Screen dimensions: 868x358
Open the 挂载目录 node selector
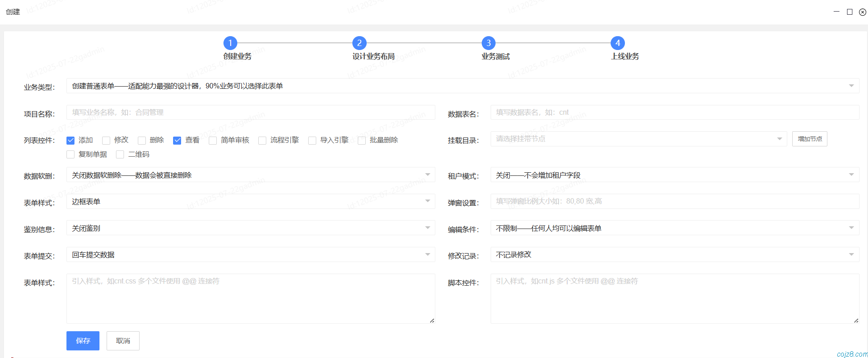638,139
